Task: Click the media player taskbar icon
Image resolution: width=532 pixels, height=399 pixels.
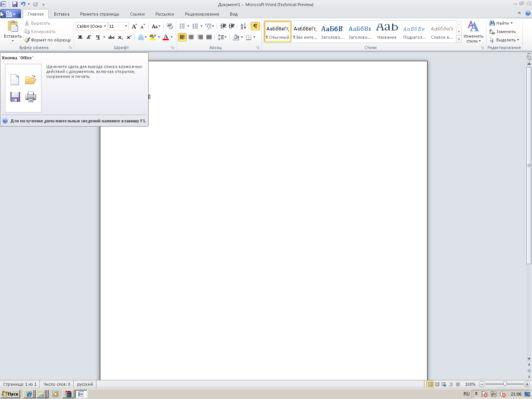Action: click(x=55, y=394)
